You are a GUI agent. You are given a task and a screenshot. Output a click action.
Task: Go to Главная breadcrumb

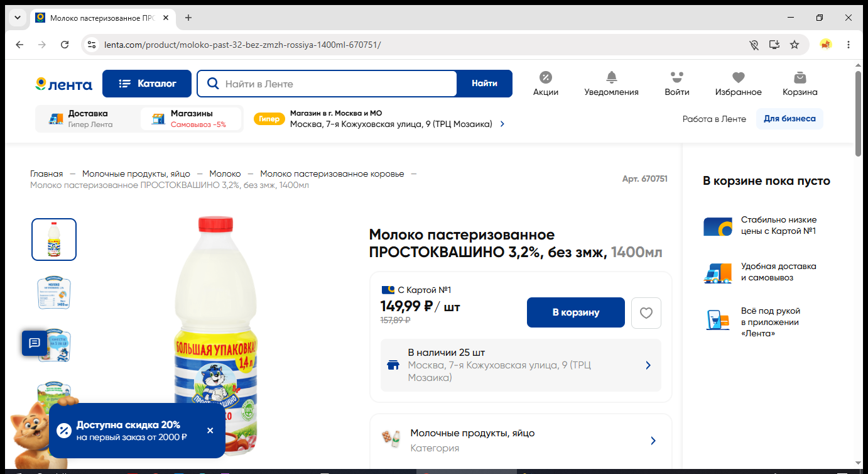[46, 174]
